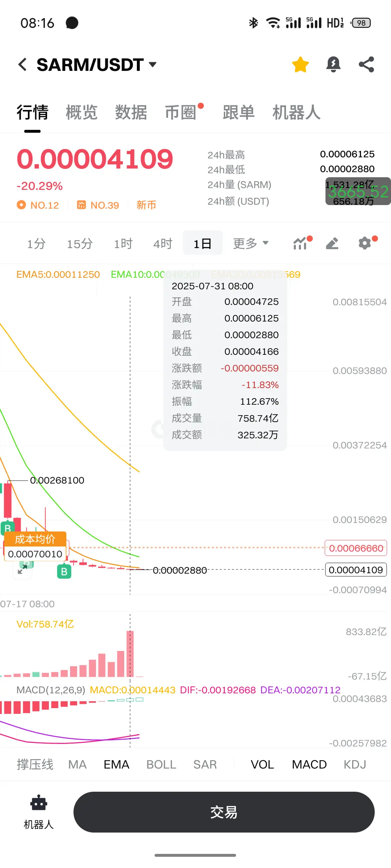Image resolution: width=391 pixels, height=868 pixels.
Task: Tap the 0.00268100 high price label
Action: (x=57, y=480)
